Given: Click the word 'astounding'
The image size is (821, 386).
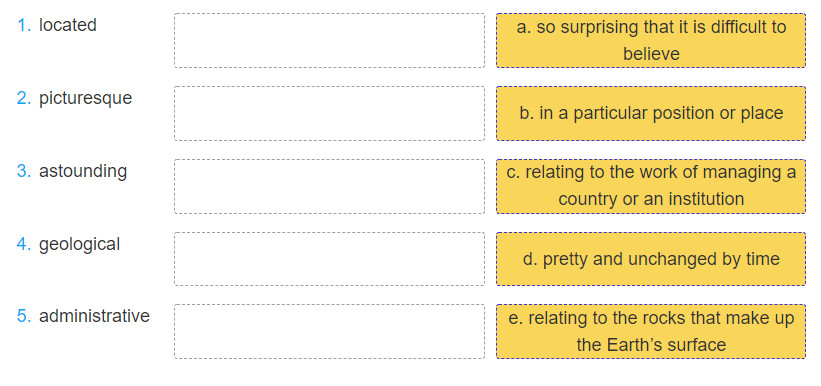Looking at the screenshot, I should (83, 171).
